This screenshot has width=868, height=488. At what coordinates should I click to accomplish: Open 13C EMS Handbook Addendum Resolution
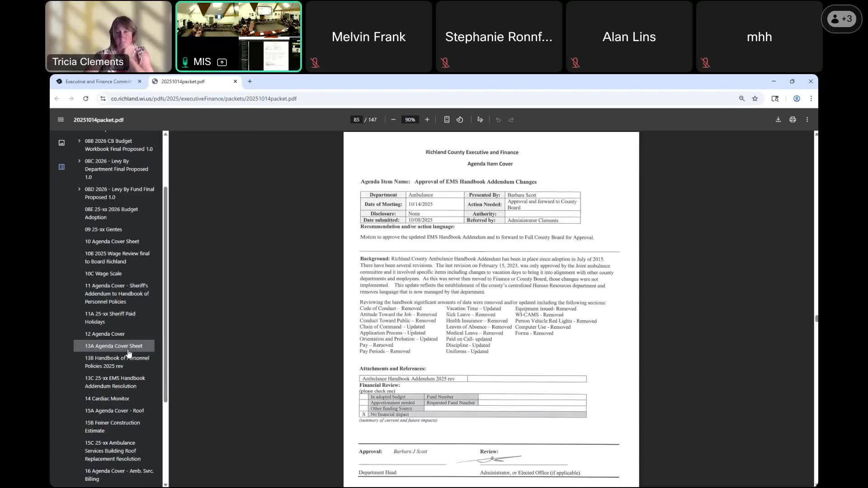(x=115, y=382)
